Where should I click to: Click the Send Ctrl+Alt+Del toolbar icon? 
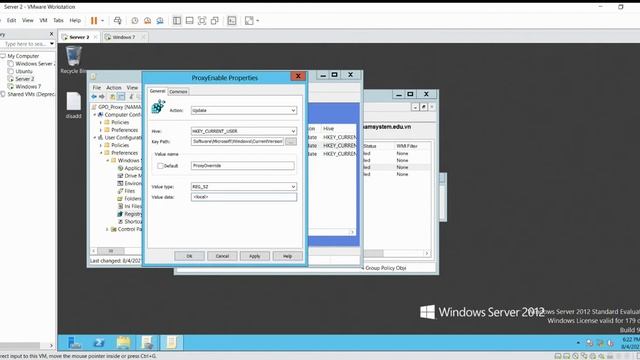click(118, 20)
